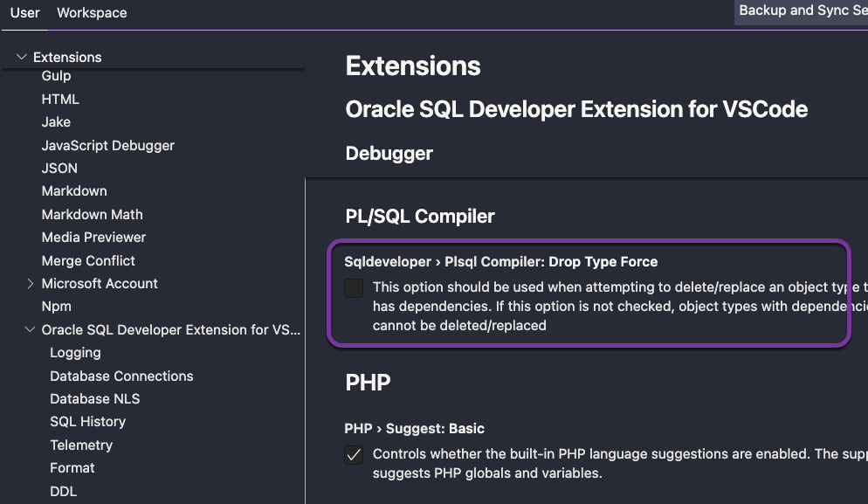The width and height of the screenshot is (868, 504).
Task: Jump to Markdown Math settings
Action: (92, 215)
